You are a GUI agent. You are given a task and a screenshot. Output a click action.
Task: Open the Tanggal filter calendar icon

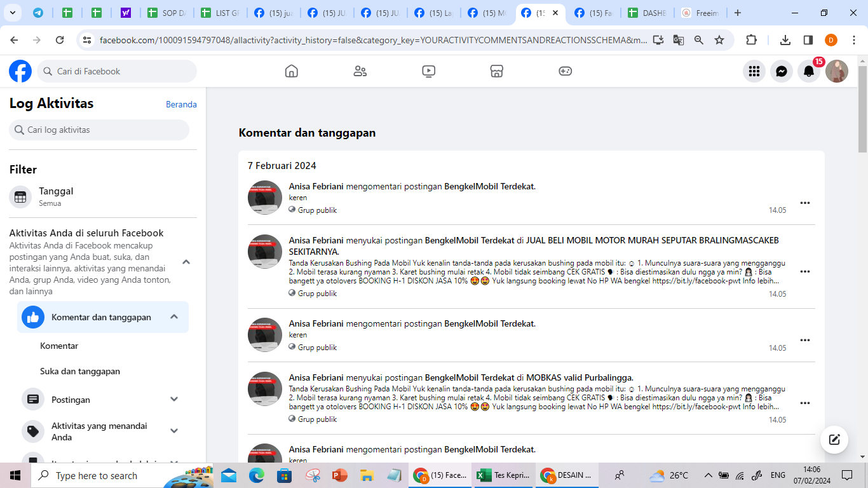coord(20,197)
